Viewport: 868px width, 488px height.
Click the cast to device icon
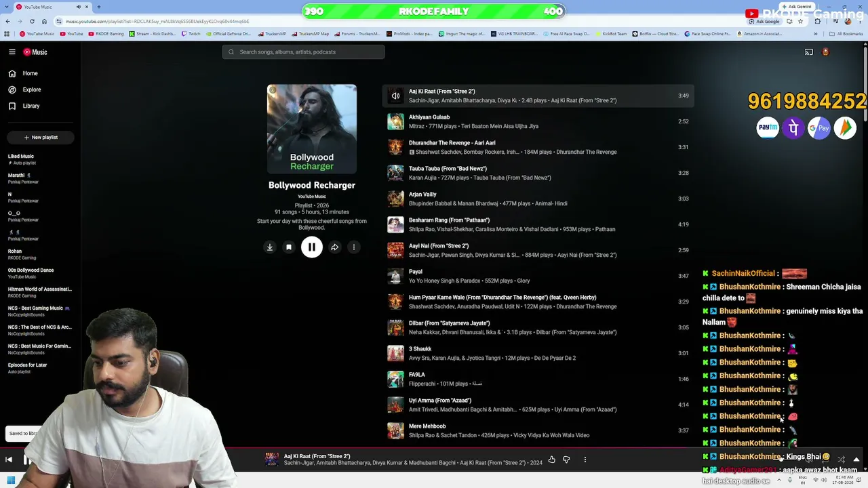click(x=809, y=52)
